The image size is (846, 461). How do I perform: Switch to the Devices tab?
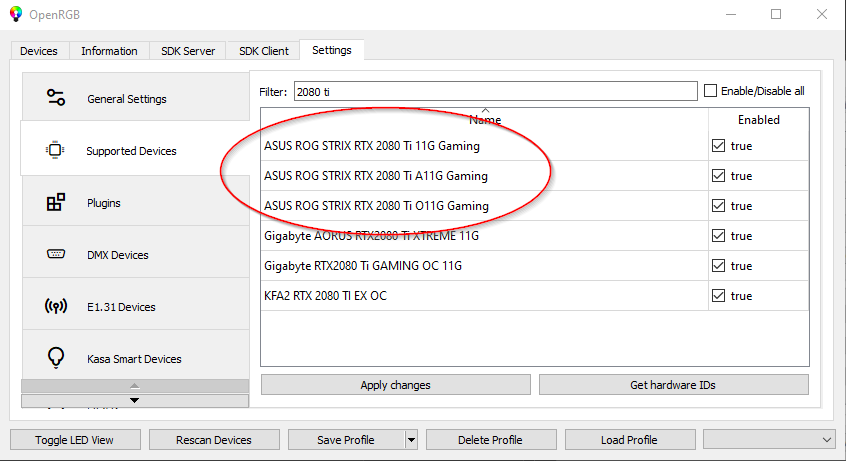[39, 51]
